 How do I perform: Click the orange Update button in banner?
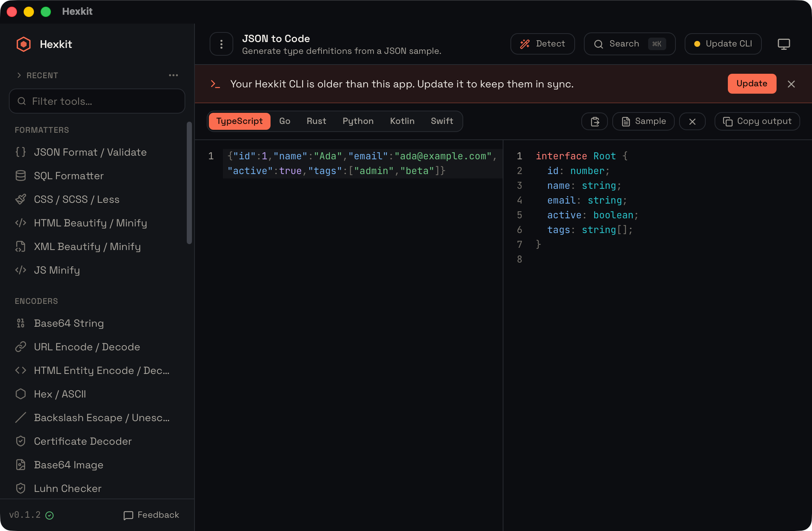point(752,84)
